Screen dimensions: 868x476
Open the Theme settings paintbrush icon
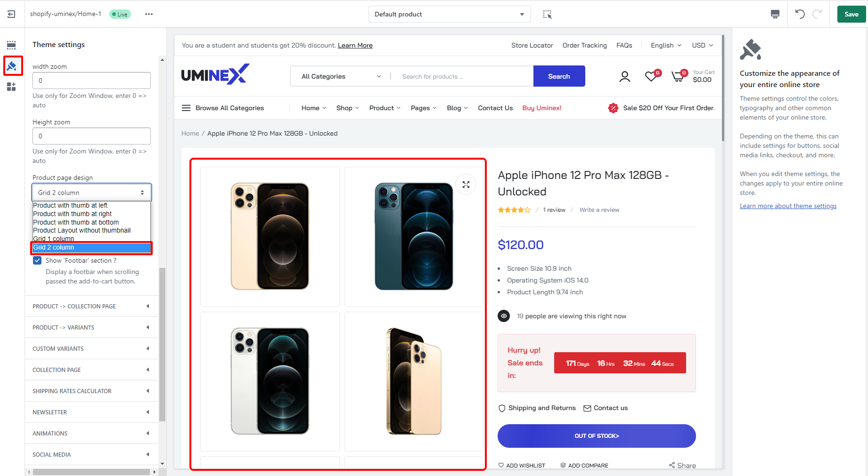pos(12,66)
